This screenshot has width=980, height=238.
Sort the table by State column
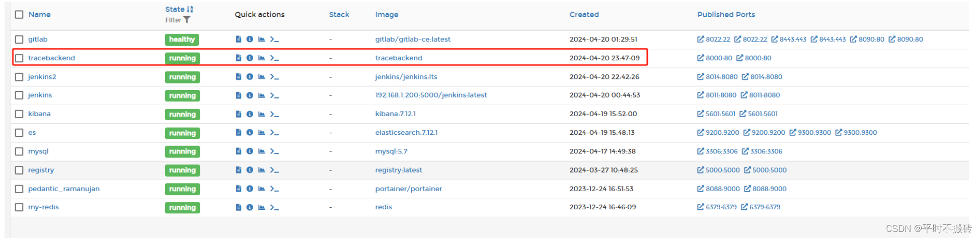point(179,10)
